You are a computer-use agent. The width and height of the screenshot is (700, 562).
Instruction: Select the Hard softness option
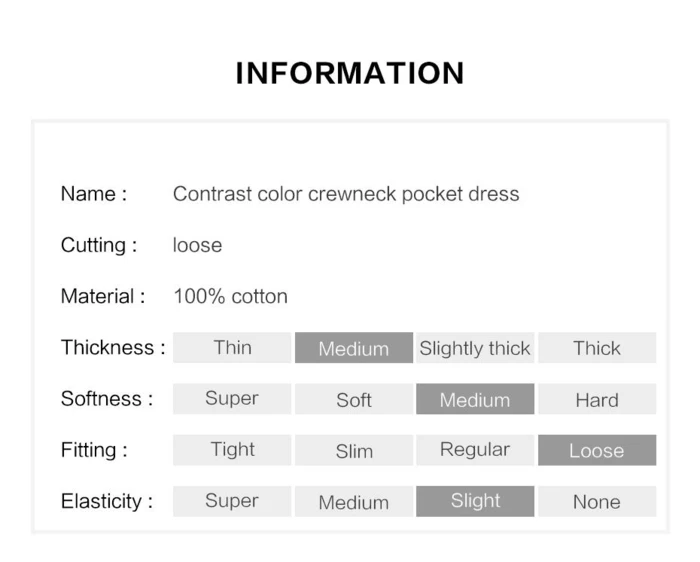coord(597,399)
